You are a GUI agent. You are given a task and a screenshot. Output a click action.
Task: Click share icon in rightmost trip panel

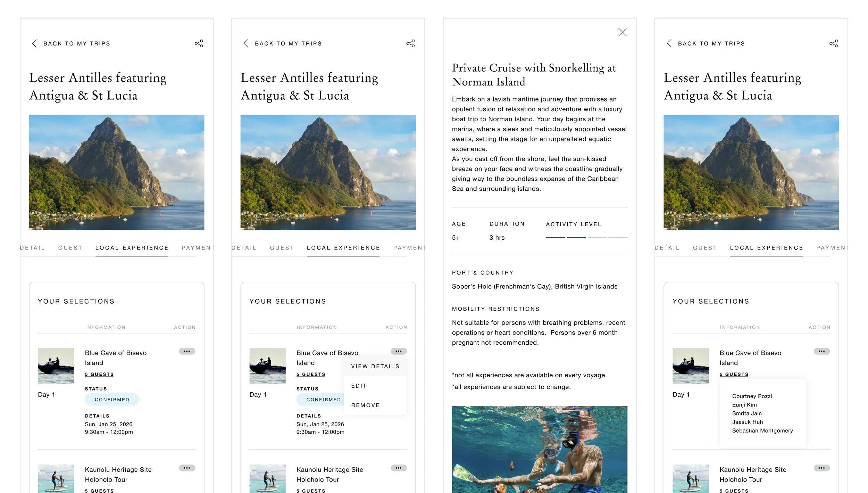(x=834, y=43)
